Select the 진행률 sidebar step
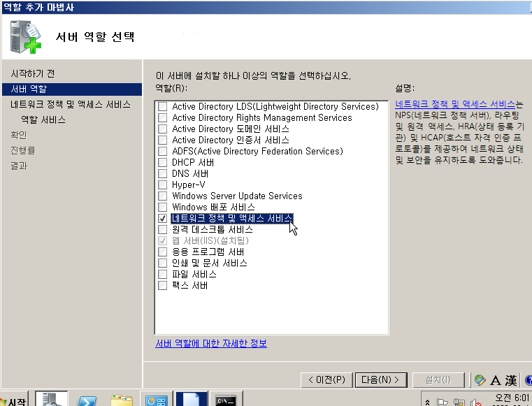Viewport: 532px width, 406px height. coord(23,150)
